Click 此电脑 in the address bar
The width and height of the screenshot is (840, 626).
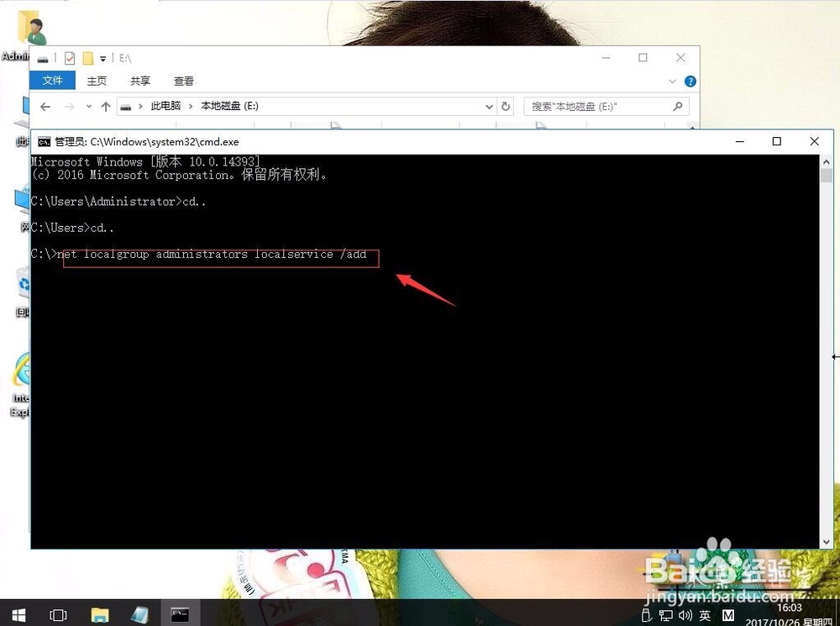(x=165, y=106)
